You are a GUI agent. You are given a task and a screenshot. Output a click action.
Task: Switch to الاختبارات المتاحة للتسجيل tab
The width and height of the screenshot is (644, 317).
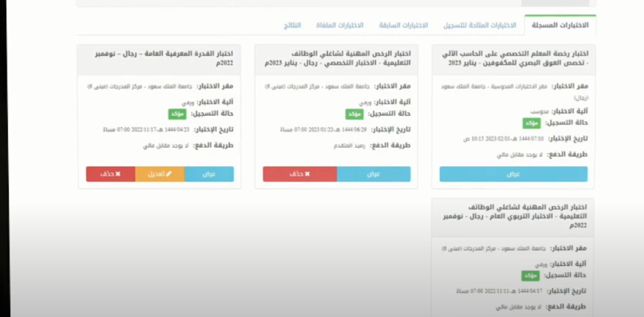point(480,26)
